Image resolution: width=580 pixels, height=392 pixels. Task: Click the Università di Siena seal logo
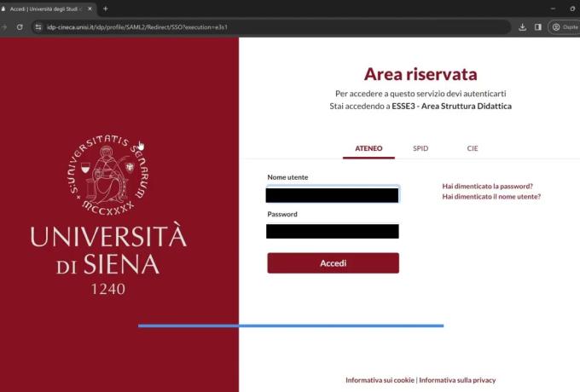coord(108,174)
